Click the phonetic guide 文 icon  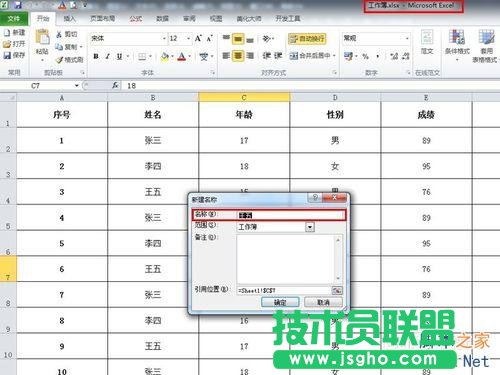(203, 57)
